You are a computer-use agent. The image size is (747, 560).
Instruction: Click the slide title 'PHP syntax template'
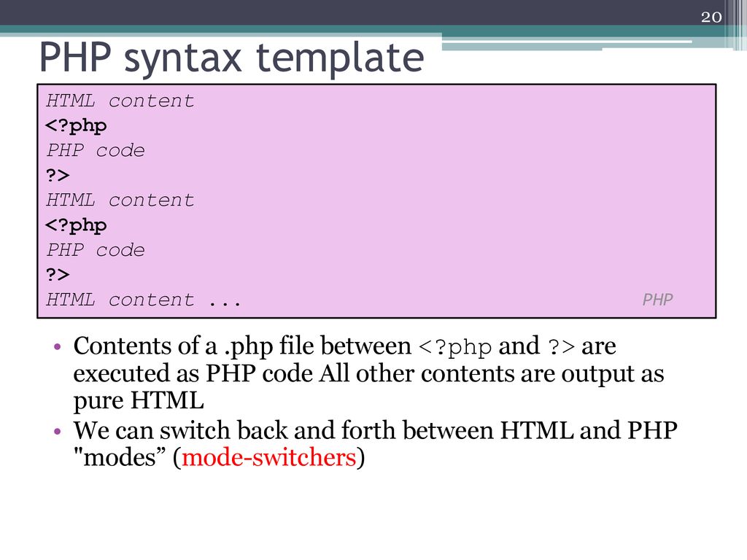tap(231, 58)
